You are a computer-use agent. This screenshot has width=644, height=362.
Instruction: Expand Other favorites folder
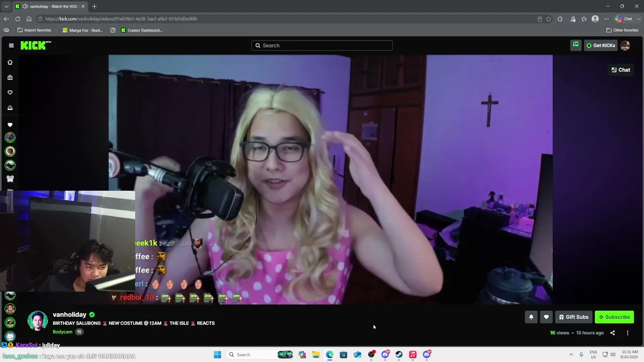coord(622,30)
